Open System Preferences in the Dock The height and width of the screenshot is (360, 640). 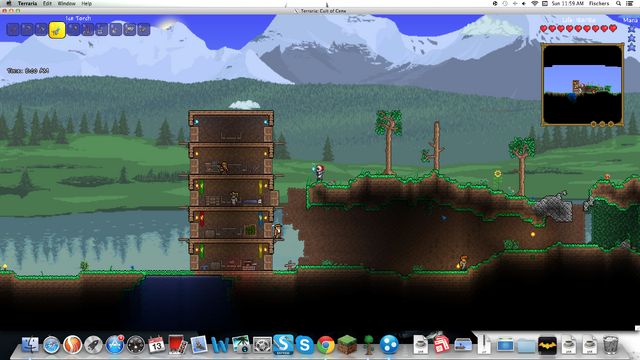click(x=262, y=345)
